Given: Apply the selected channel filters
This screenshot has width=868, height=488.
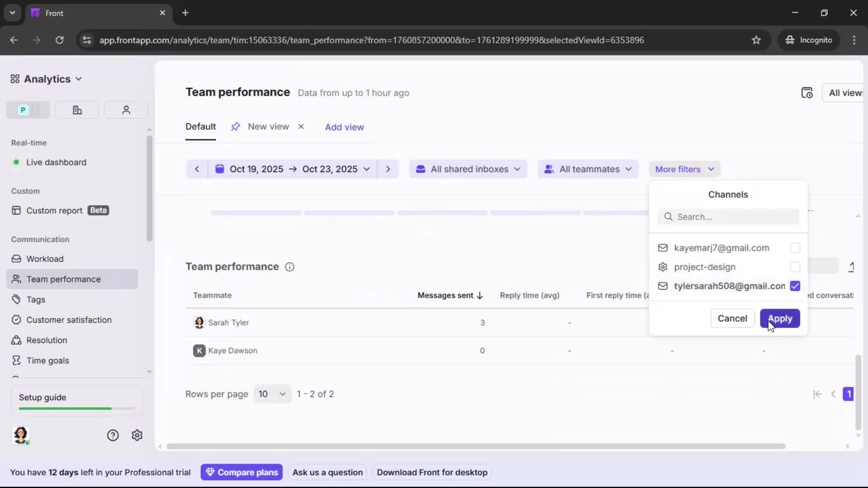Looking at the screenshot, I should (780, 318).
